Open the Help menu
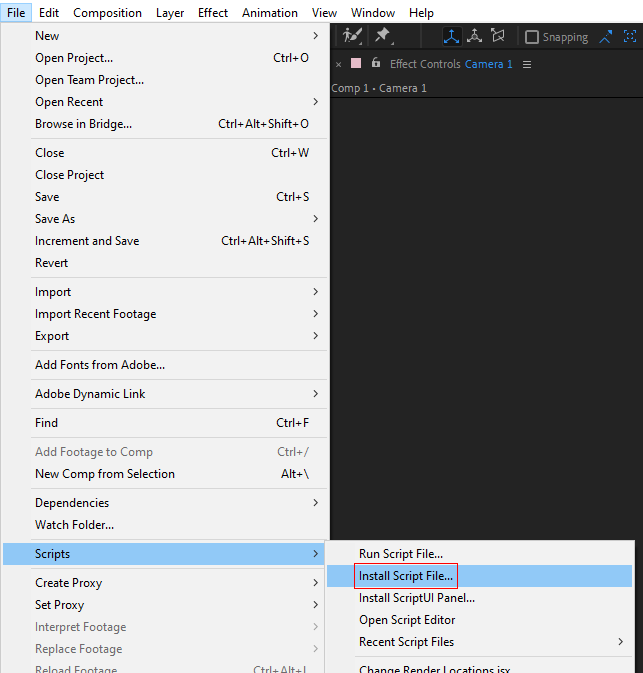 tap(421, 13)
